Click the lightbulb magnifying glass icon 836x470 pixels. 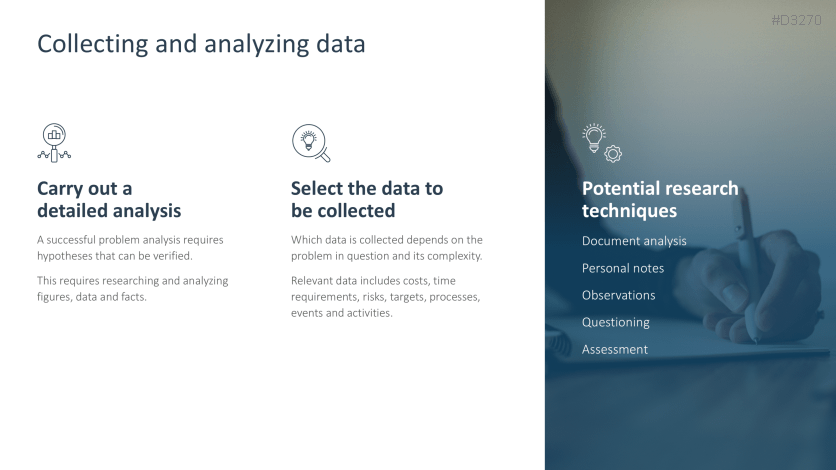(x=311, y=143)
